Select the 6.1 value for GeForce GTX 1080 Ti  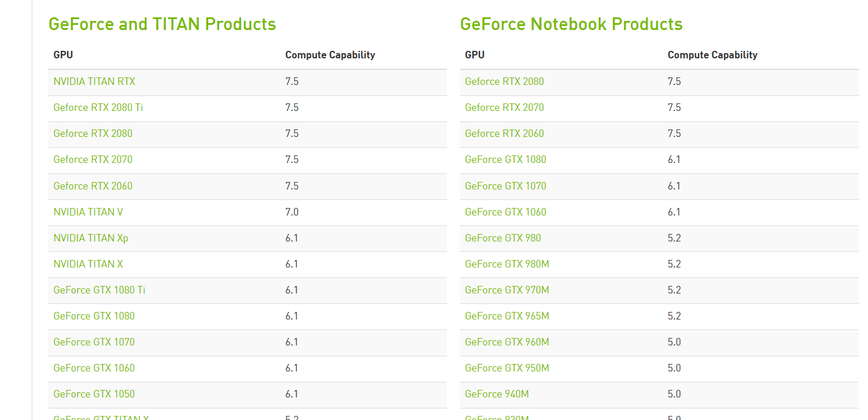[292, 290]
